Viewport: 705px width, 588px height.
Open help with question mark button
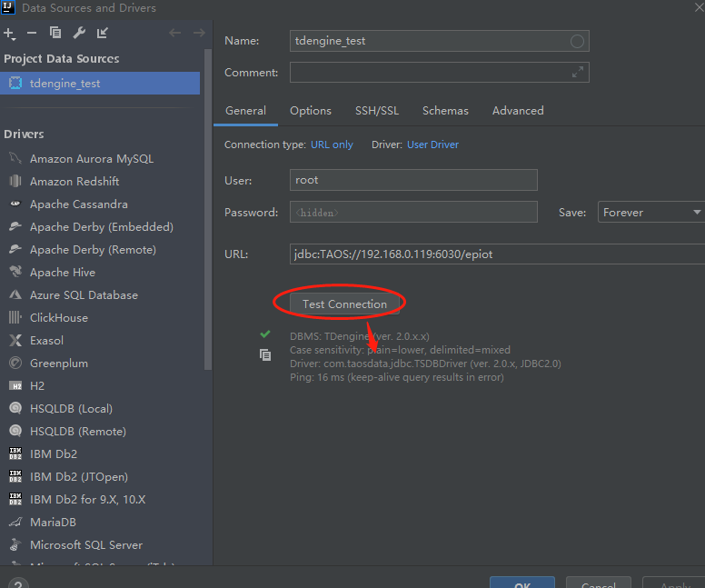click(x=18, y=583)
